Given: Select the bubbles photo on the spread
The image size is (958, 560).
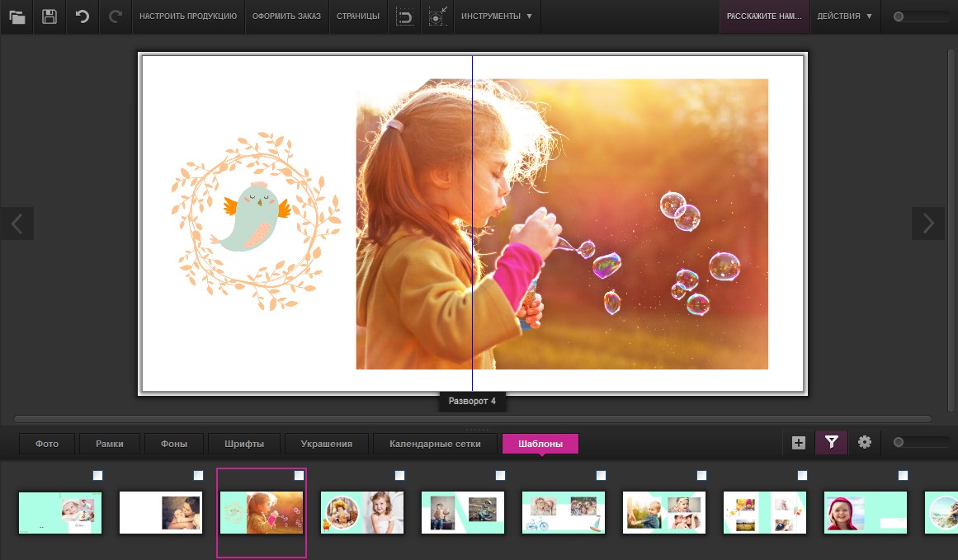Looking at the screenshot, I should tap(562, 224).
